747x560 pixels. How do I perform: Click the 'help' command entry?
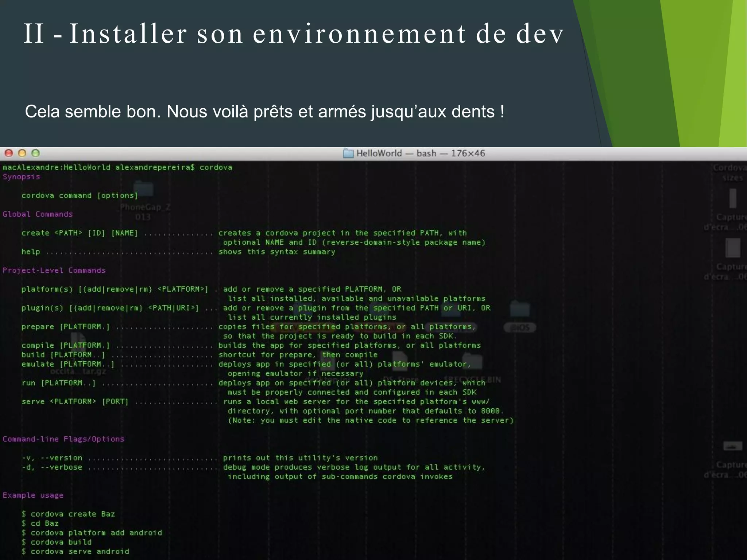31,252
